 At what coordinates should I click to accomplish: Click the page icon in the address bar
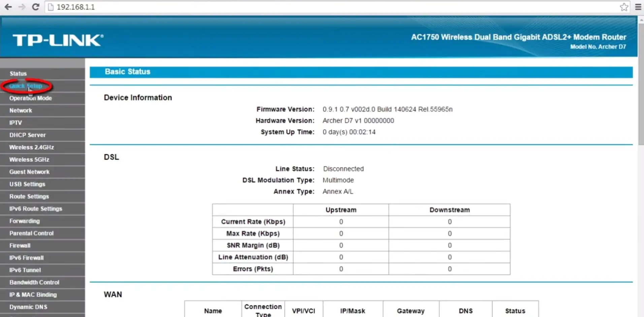(x=51, y=7)
